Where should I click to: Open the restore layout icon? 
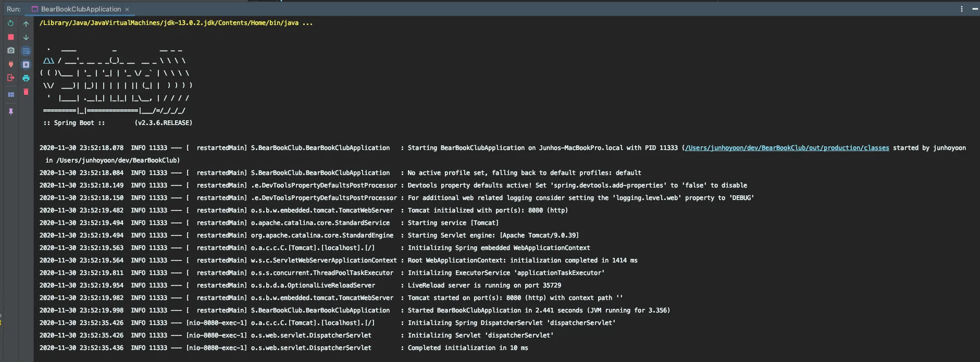(10, 94)
